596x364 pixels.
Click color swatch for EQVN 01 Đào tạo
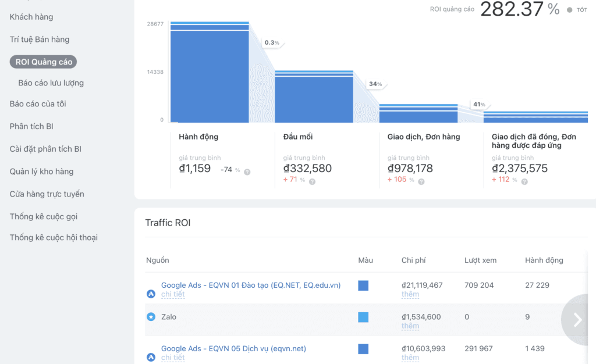click(x=363, y=286)
